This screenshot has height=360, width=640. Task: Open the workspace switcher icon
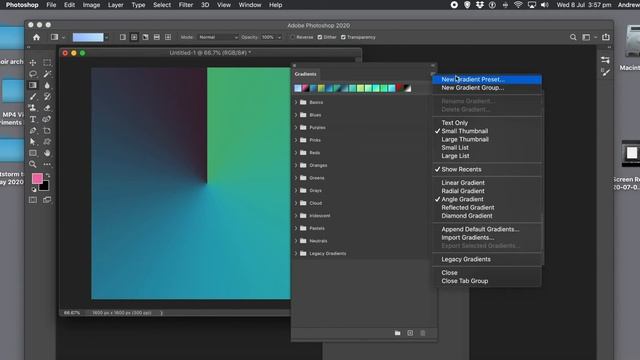pos(586,37)
